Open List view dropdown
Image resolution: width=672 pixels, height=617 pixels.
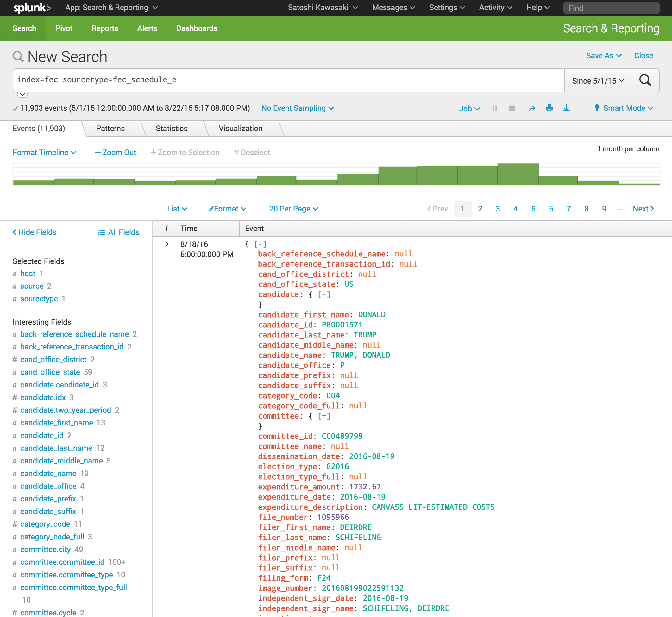(177, 209)
